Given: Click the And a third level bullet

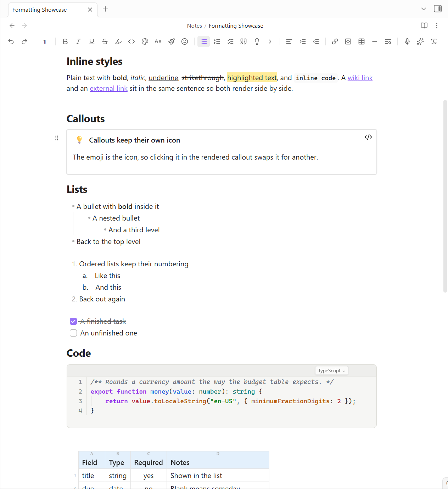Looking at the screenshot, I should [x=134, y=230].
